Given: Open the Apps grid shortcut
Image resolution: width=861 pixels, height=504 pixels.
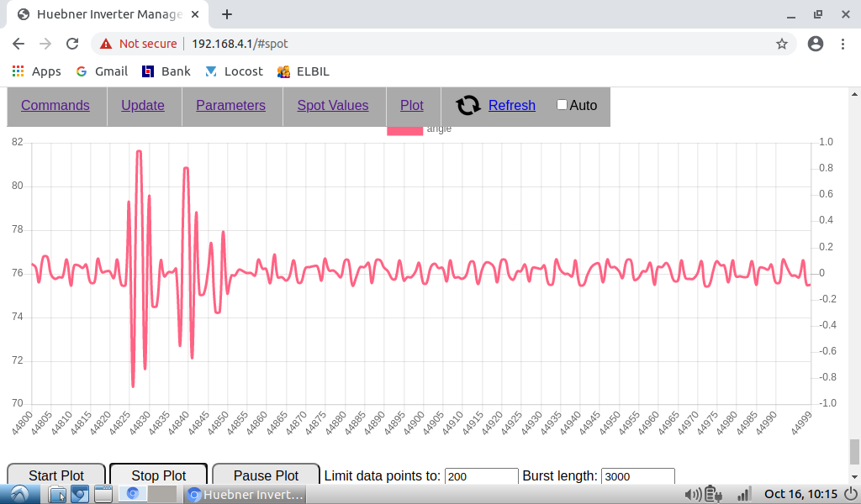Looking at the screenshot, I should point(36,71).
